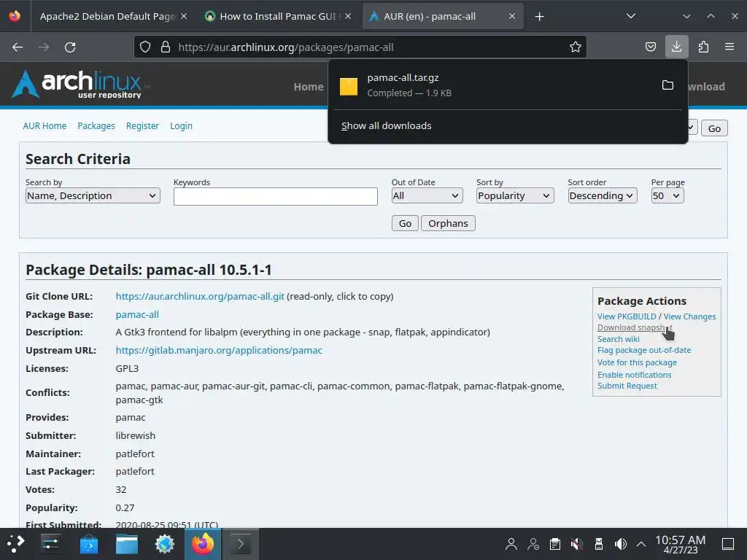Go back to the previous page
The width and height of the screenshot is (747, 560).
18,47
